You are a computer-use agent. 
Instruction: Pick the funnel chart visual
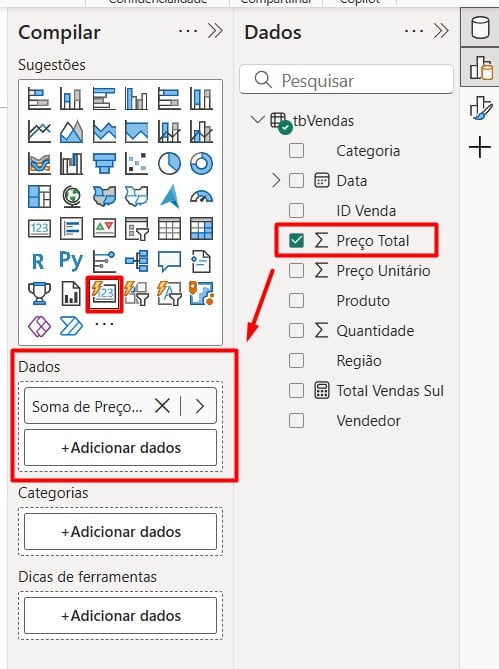click(104, 163)
